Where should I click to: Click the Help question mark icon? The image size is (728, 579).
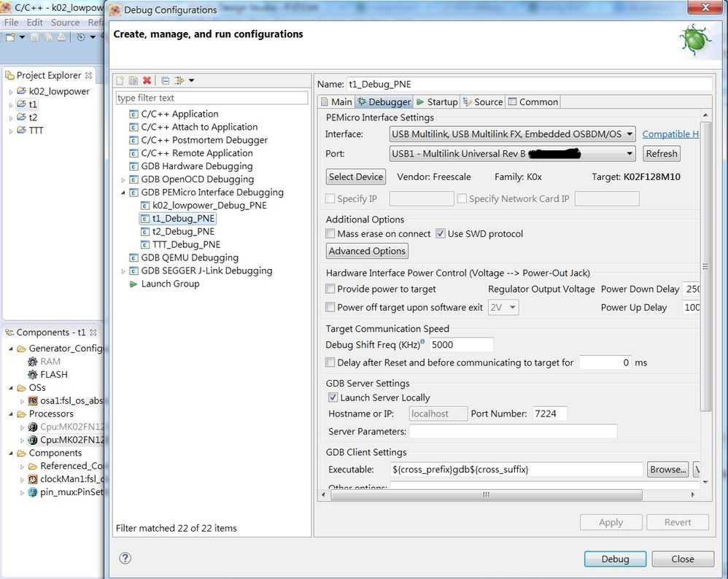tap(125, 558)
